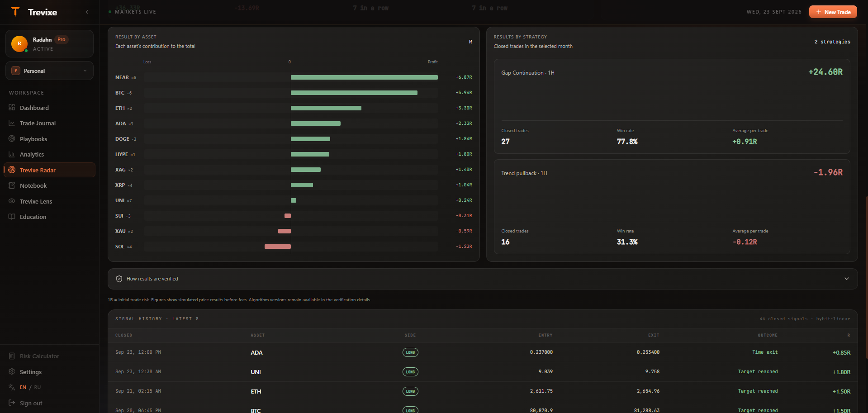Click the 31.3% win rate value
The height and width of the screenshot is (413, 868).
click(627, 242)
